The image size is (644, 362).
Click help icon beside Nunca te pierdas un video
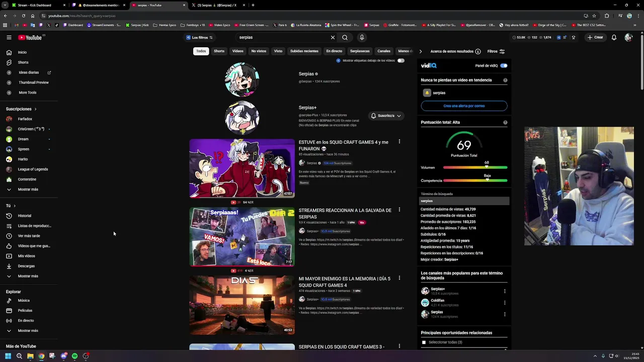505,80
